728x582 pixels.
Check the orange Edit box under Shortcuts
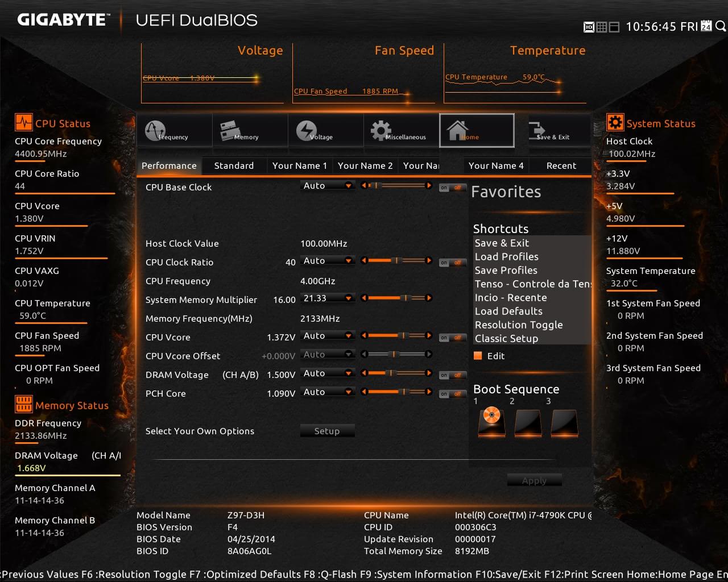click(x=478, y=356)
